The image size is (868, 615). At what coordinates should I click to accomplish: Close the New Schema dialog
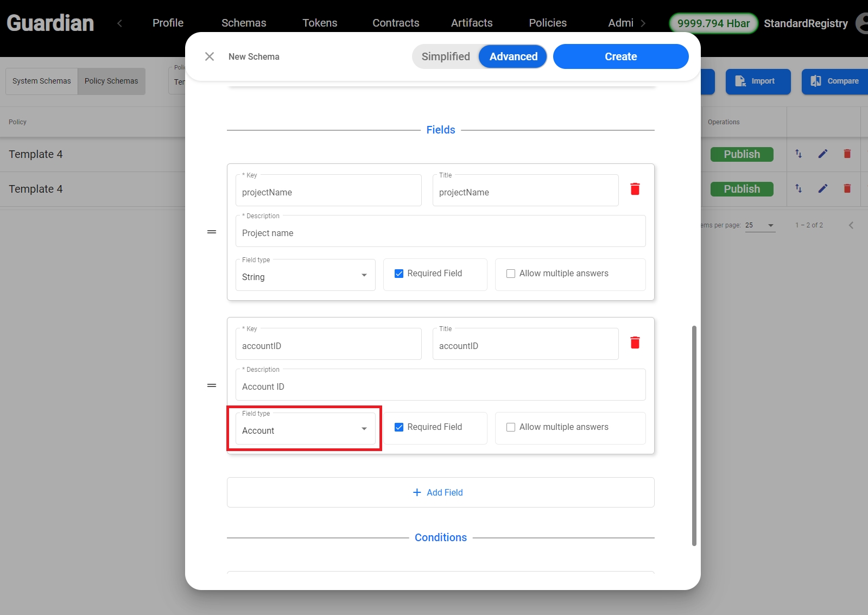(x=210, y=56)
